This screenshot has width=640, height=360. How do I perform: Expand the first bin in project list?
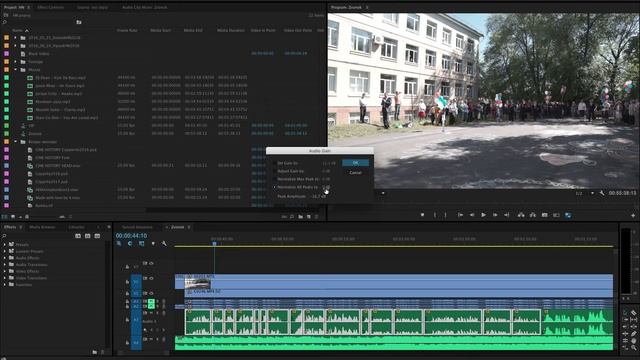pos(16,38)
